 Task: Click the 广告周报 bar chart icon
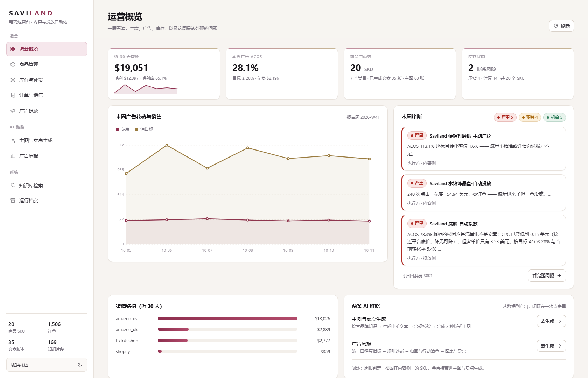[13, 156]
